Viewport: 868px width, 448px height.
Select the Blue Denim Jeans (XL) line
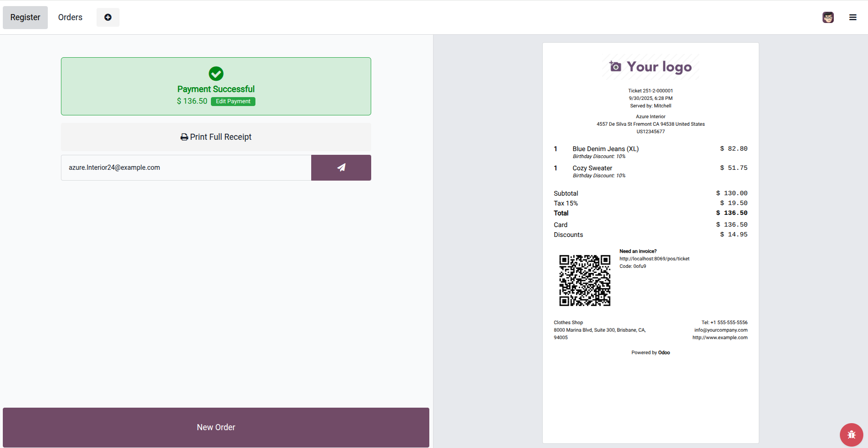[x=651, y=152]
